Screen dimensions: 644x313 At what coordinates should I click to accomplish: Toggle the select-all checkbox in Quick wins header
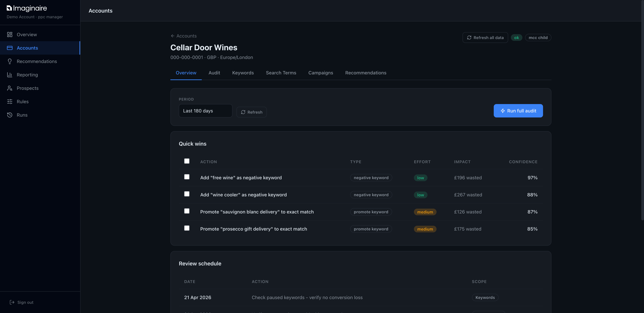click(187, 161)
